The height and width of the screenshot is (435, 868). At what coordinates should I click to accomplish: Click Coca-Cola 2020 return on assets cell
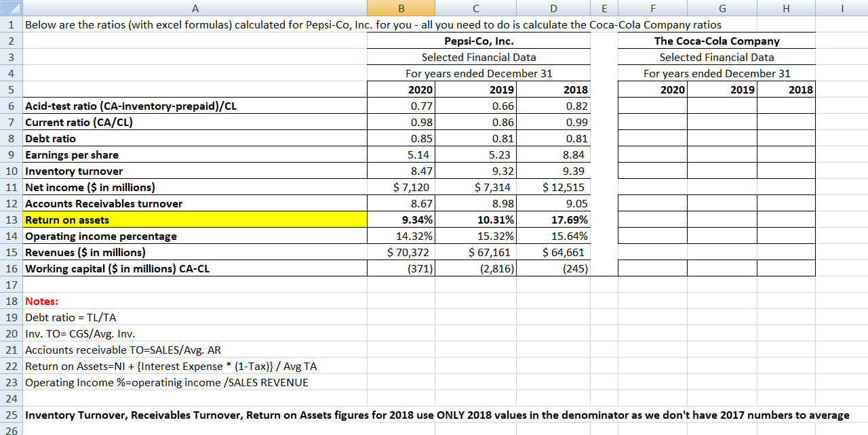[652, 220]
